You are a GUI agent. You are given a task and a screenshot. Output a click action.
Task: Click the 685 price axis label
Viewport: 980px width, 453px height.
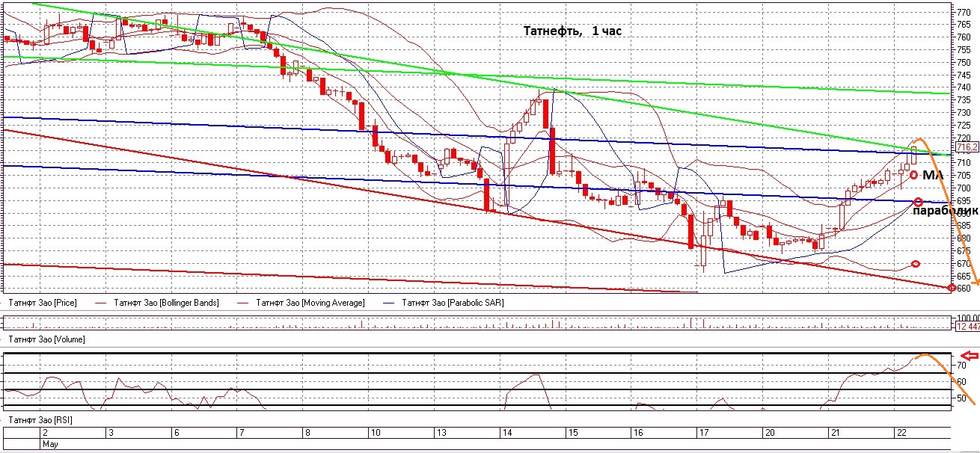(964, 226)
